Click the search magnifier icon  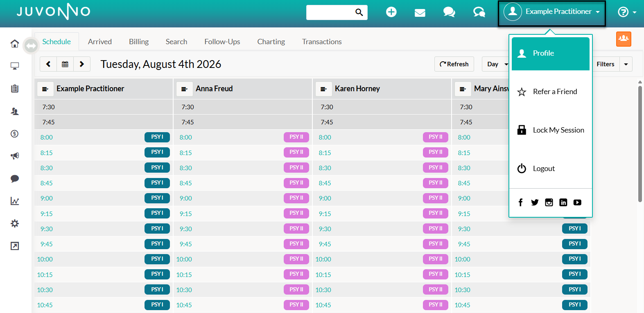(359, 12)
